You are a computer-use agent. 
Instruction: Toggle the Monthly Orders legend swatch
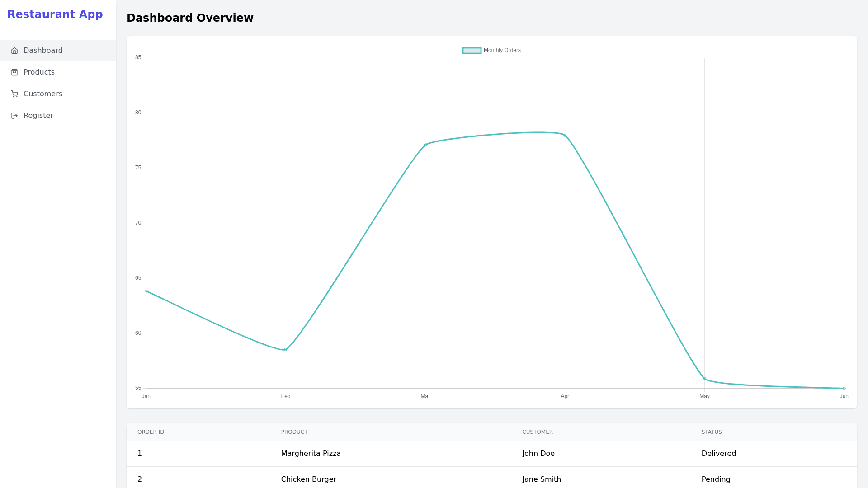(x=472, y=51)
